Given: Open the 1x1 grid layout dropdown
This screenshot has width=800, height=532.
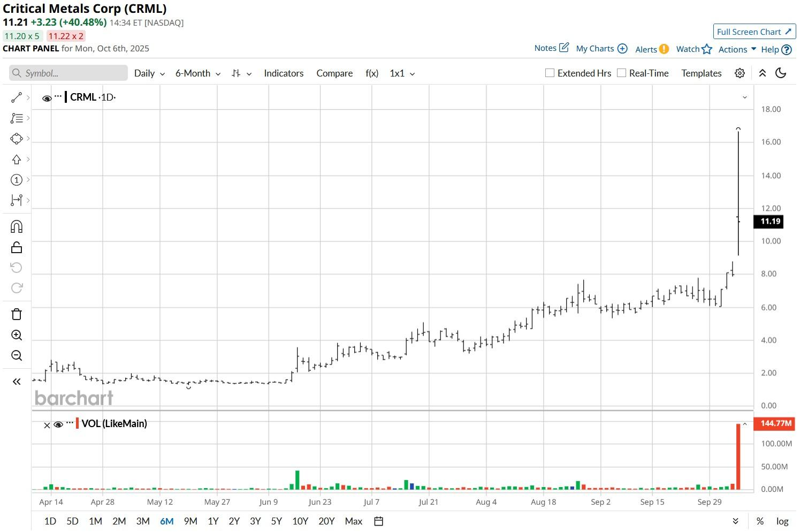Looking at the screenshot, I should coord(402,73).
